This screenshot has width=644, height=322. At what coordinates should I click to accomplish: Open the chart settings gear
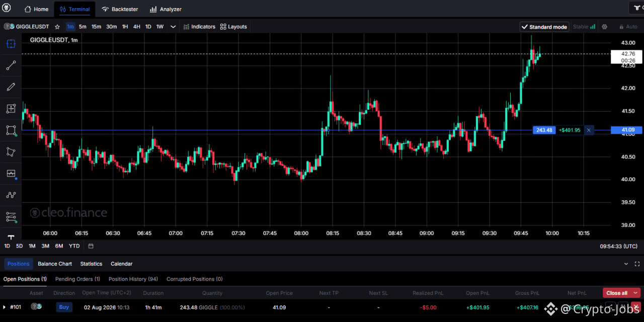pos(605,27)
